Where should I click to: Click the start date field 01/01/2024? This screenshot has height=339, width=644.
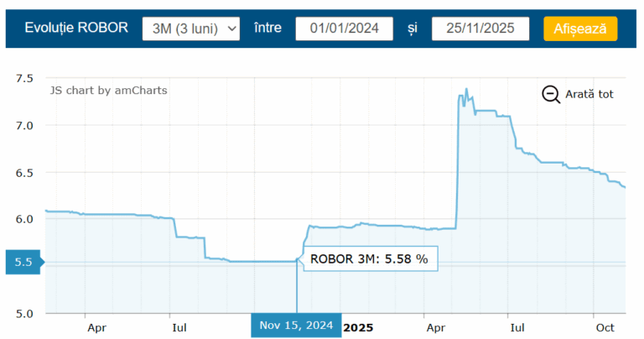(344, 29)
